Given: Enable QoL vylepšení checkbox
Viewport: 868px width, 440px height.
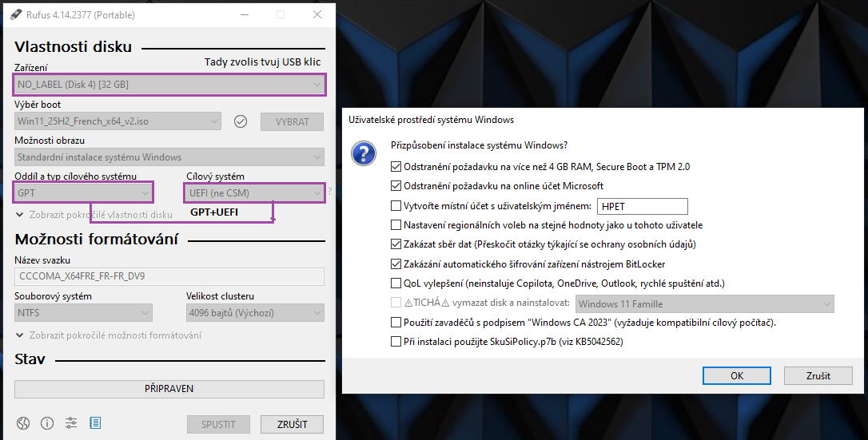Looking at the screenshot, I should coord(396,283).
